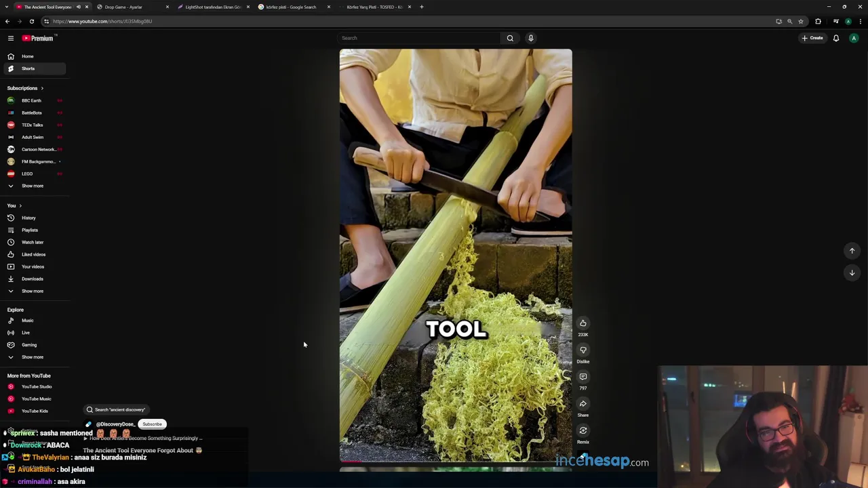The width and height of the screenshot is (868, 488).
Task: Expand the You section chevron
Action: pos(20,205)
